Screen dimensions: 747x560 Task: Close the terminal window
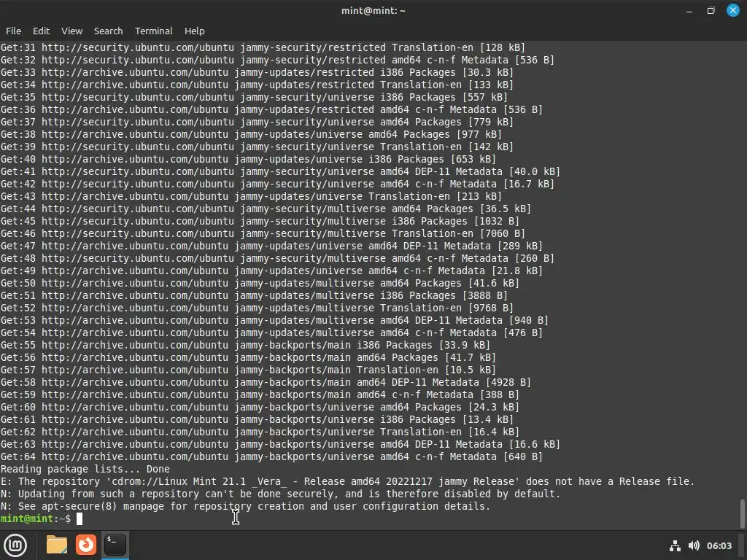click(x=732, y=10)
